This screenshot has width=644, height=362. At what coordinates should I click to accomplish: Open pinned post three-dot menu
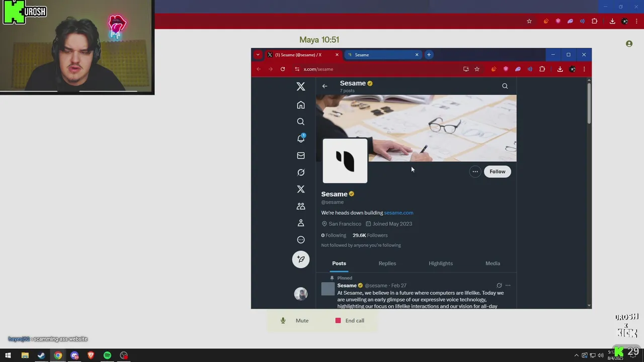508,286
